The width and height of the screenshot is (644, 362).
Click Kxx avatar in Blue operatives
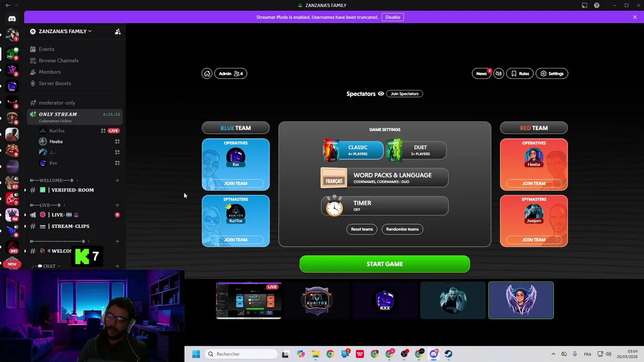point(235,157)
